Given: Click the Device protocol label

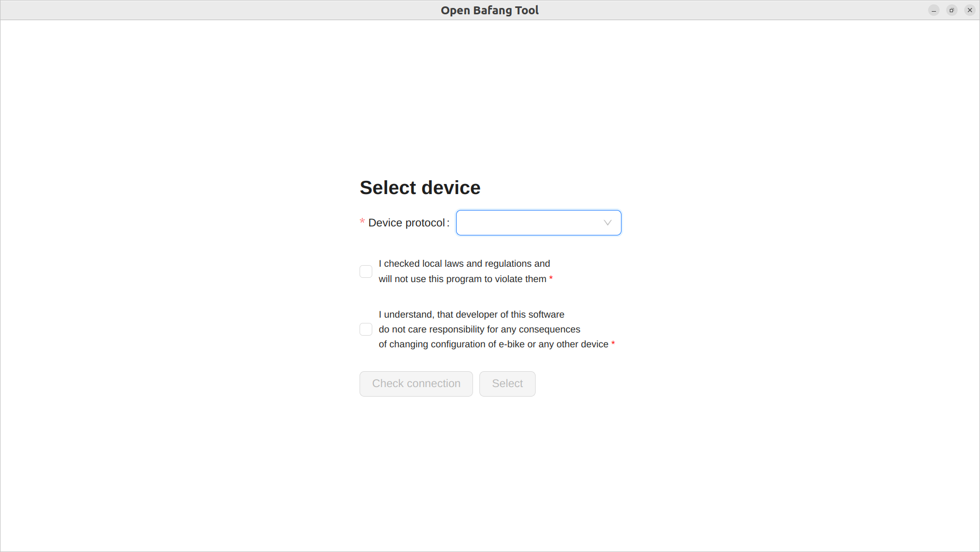Looking at the screenshot, I should tap(406, 223).
